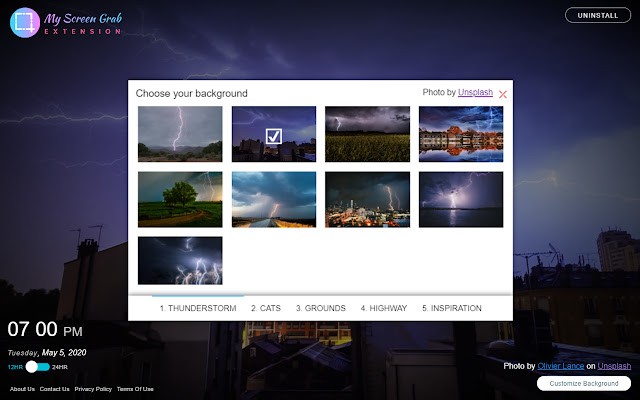Close the background chooser dialog
The height and width of the screenshot is (400, 640).
(503, 95)
